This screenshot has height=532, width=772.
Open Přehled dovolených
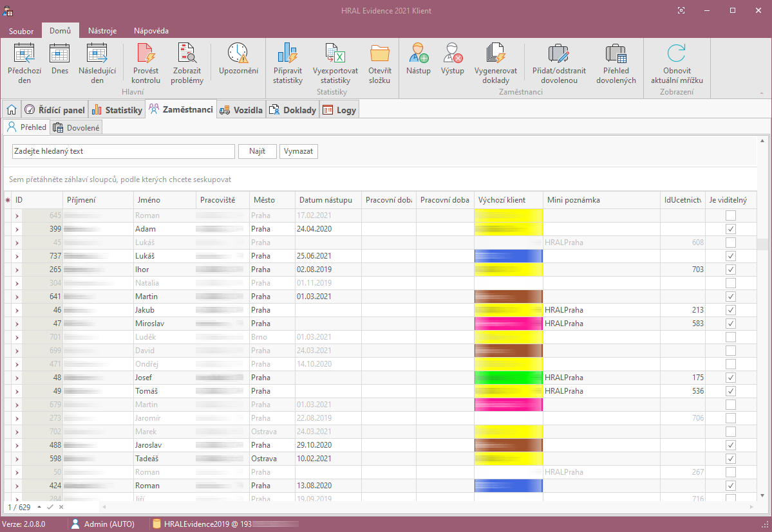coord(616,64)
